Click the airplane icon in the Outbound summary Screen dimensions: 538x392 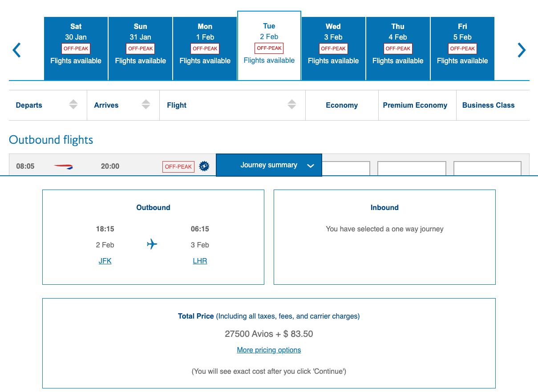pos(152,244)
